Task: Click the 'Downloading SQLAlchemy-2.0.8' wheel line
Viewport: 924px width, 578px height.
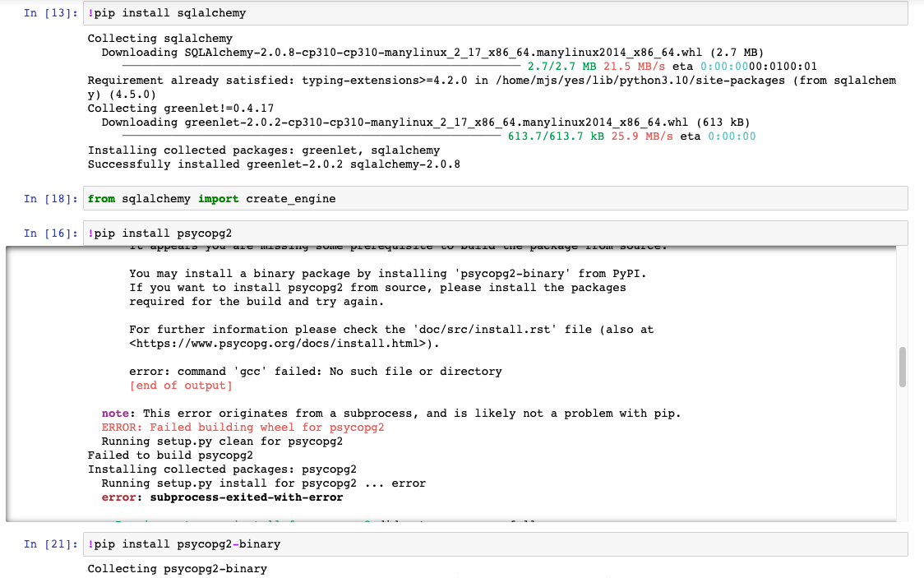Action: [x=432, y=53]
